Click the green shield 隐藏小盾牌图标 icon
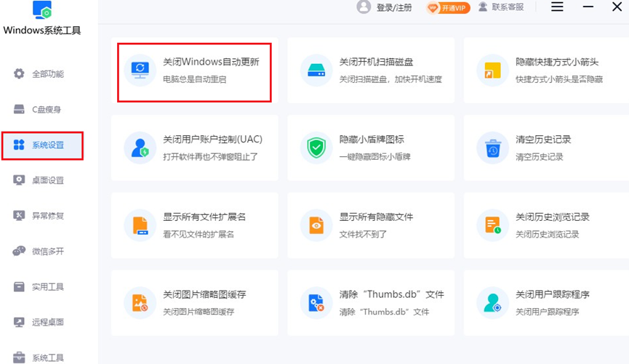Screen dimensions: 629x364 pyautogui.click(x=316, y=147)
